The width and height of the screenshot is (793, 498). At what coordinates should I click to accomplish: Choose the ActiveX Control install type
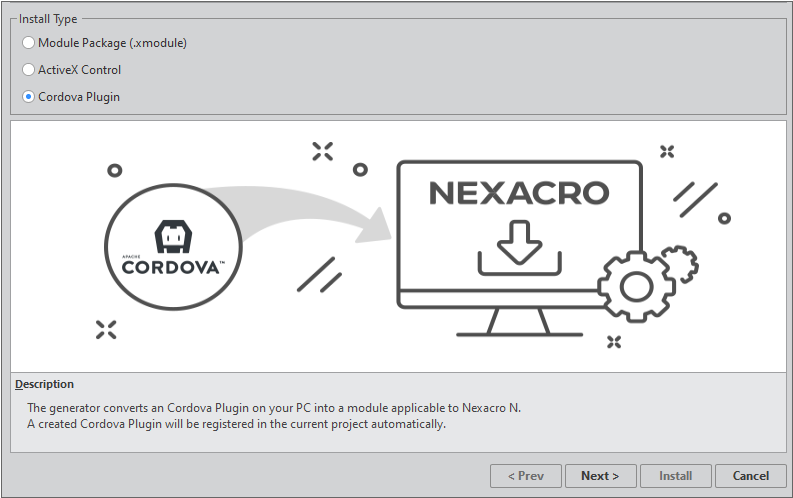(29, 70)
